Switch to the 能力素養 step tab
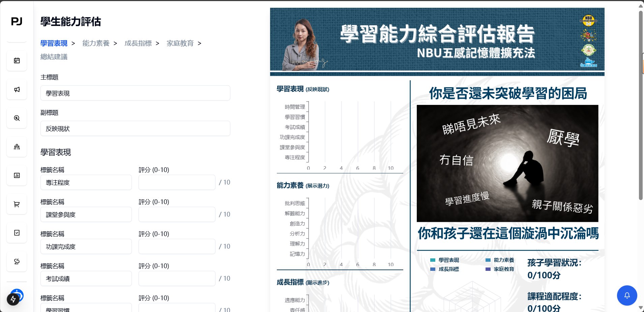Viewport: 644px width, 312px height. [x=96, y=43]
